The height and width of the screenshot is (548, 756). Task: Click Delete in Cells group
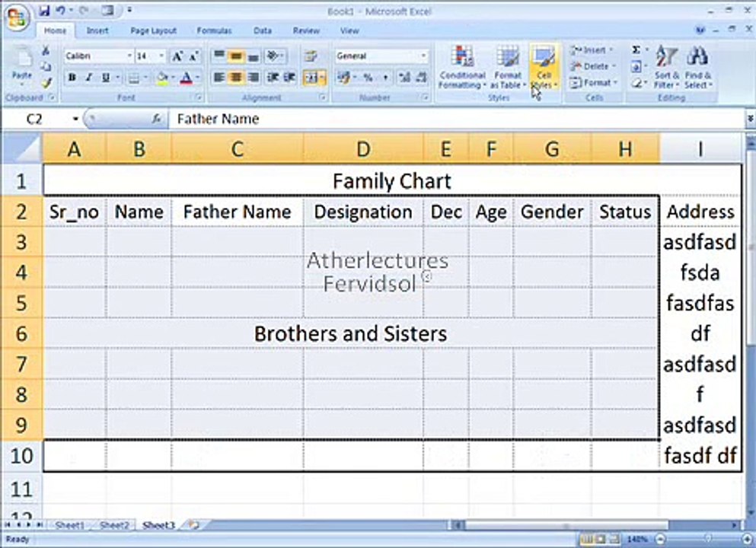pos(593,66)
